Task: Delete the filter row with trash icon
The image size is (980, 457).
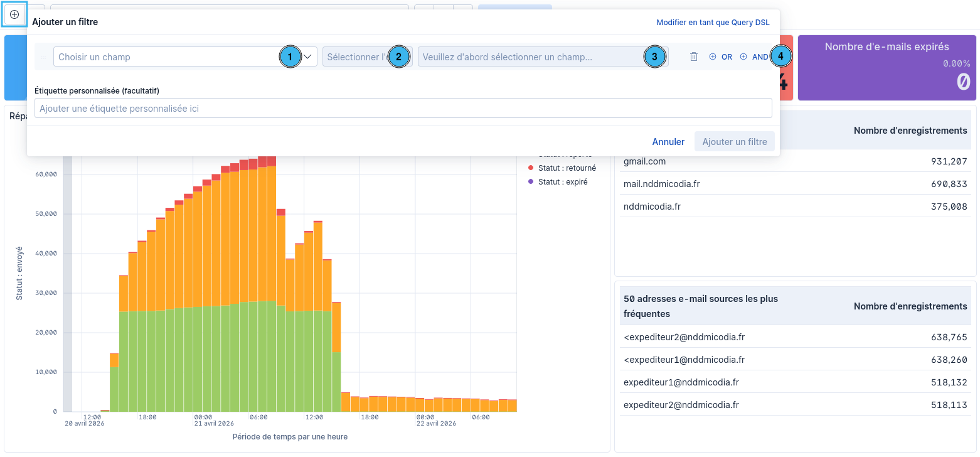Action: [694, 56]
